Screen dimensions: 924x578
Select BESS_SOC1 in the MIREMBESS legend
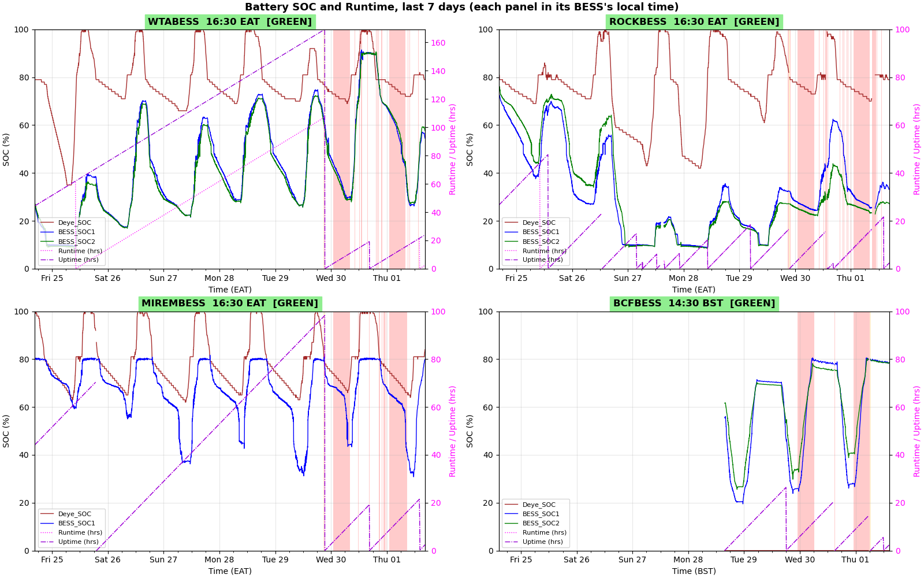pos(77,523)
